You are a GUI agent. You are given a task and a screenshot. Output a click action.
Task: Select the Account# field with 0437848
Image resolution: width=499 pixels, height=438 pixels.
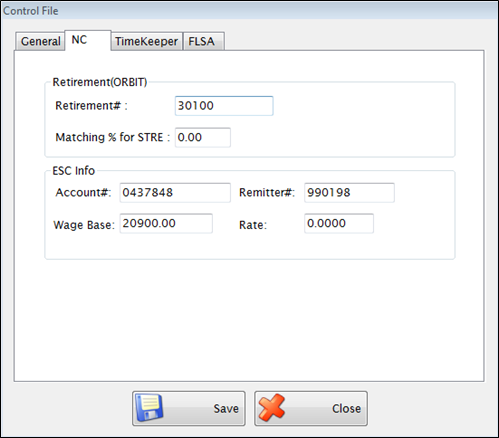coord(175,193)
